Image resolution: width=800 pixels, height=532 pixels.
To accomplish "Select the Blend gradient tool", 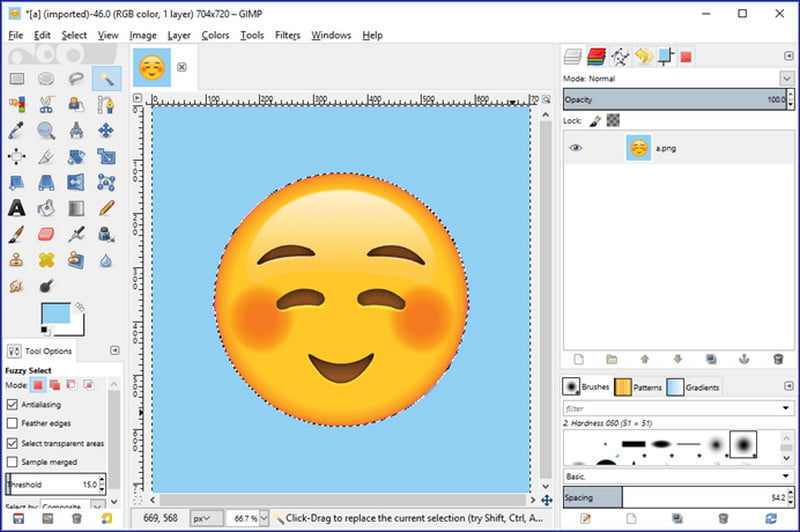I will (x=76, y=208).
